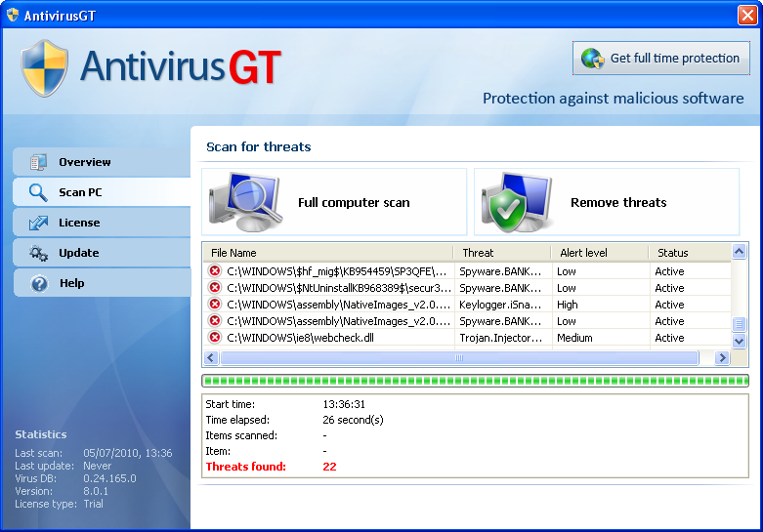This screenshot has width=763, height=532.
Task: Click the horizontal scroll left arrow
Action: coord(210,358)
